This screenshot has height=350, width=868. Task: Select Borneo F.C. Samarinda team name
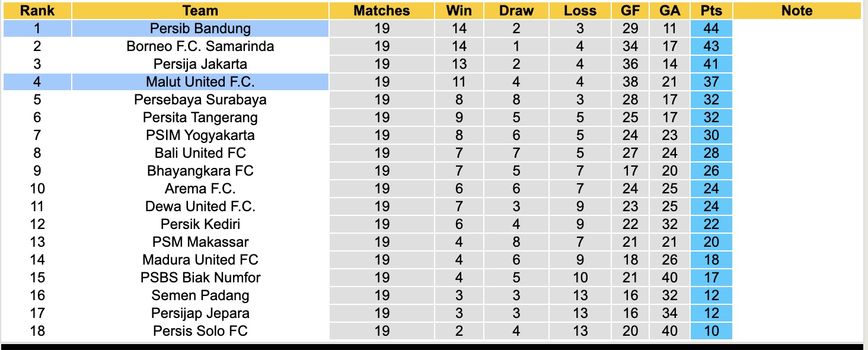tap(200, 46)
